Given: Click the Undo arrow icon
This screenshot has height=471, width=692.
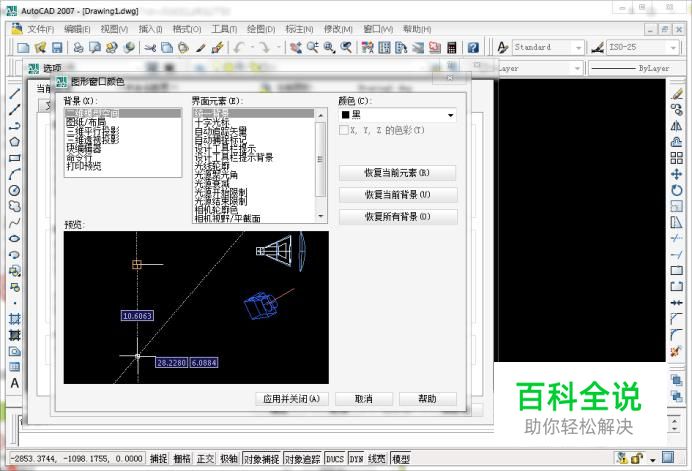Looking at the screenshot, I should point(240,47).
